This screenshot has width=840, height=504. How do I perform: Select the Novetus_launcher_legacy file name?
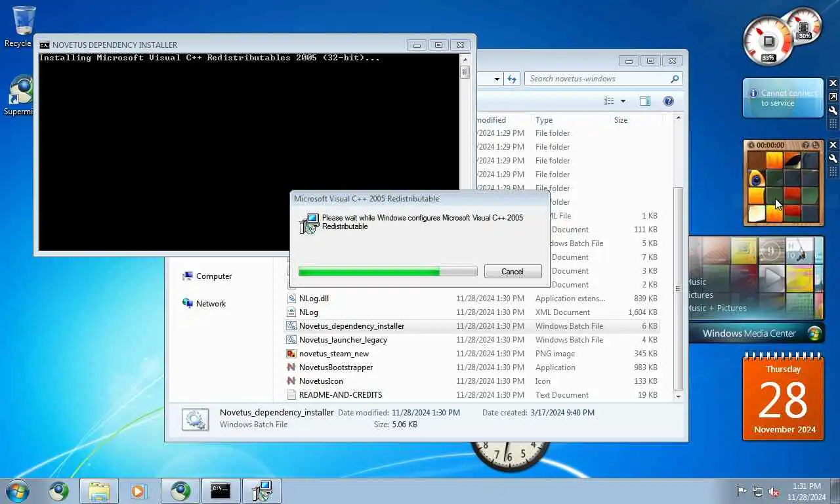click(343, 340)
